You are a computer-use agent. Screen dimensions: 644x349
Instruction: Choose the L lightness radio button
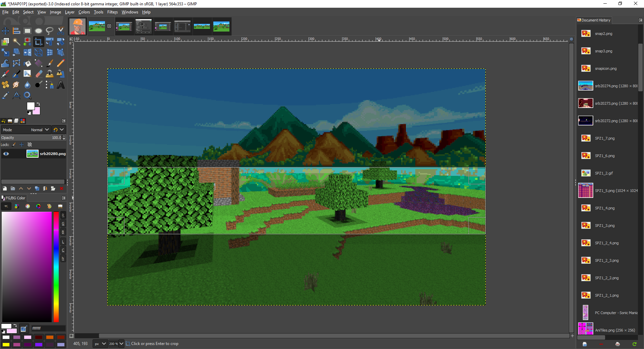(63, 242)
